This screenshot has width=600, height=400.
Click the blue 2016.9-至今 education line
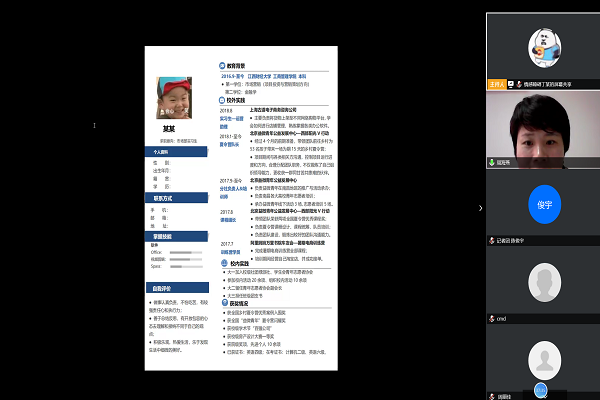[263, 77]
